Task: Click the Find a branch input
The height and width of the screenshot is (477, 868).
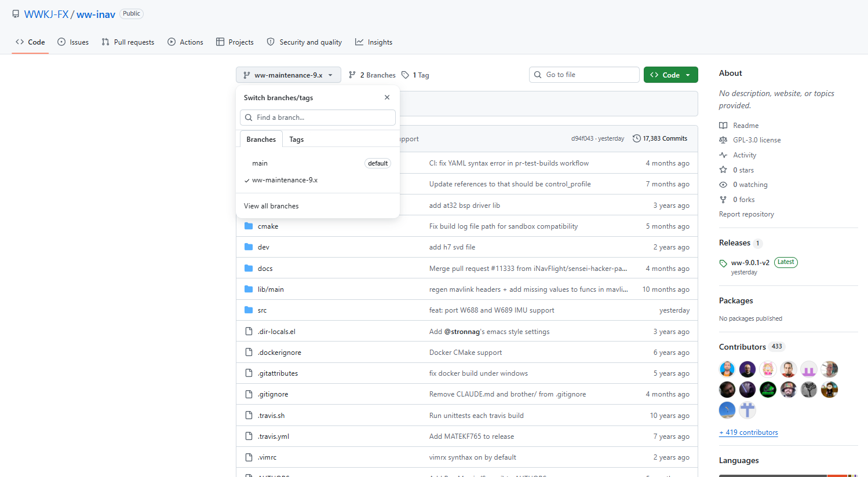Action: pyautogui.click(x=318, y=118)
